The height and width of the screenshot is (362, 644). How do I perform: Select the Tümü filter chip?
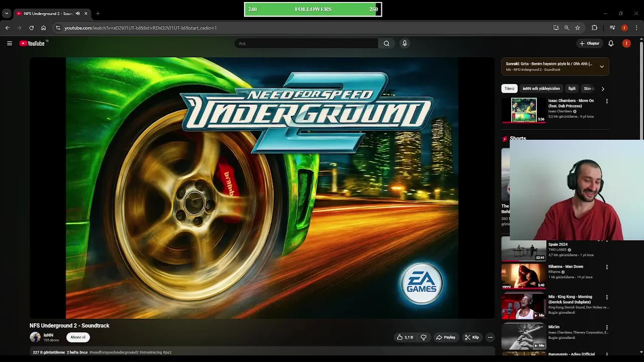[x=510, y=88]
